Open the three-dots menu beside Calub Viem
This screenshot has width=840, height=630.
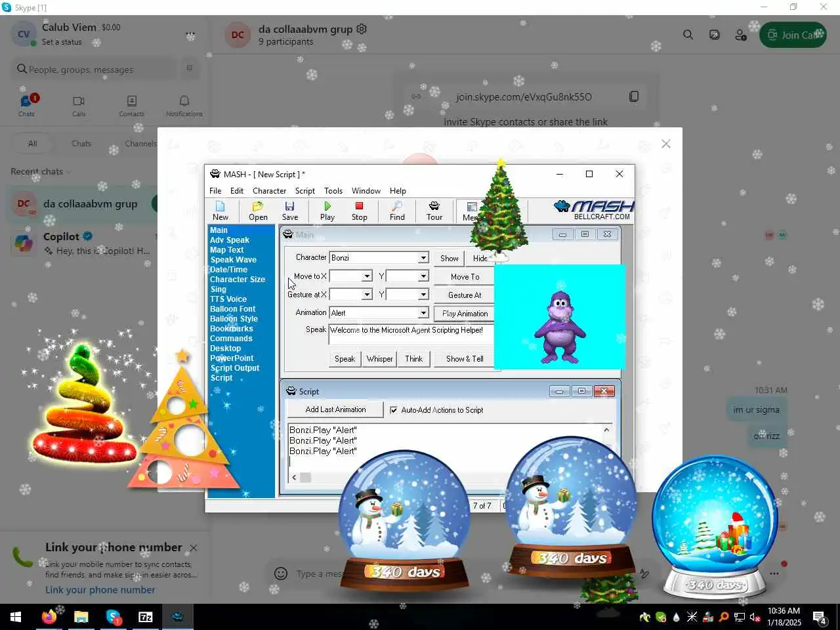click(x=190, y=35)
